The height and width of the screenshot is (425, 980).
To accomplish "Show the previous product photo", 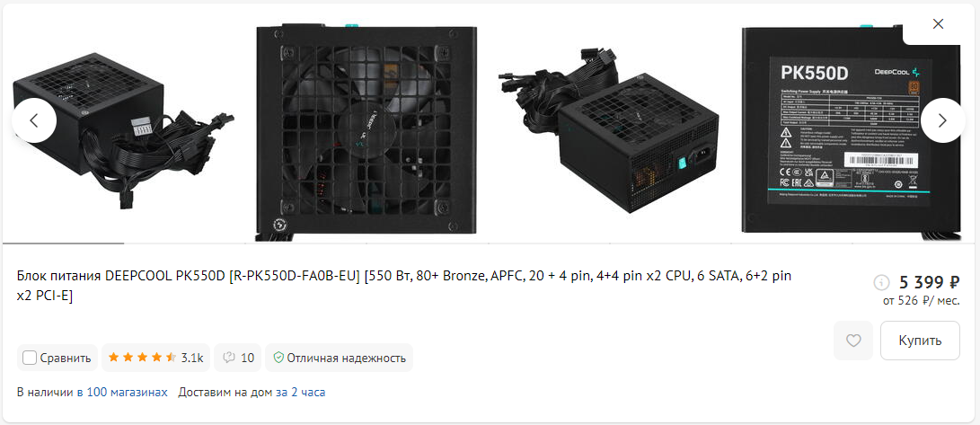I will (34, 120).
